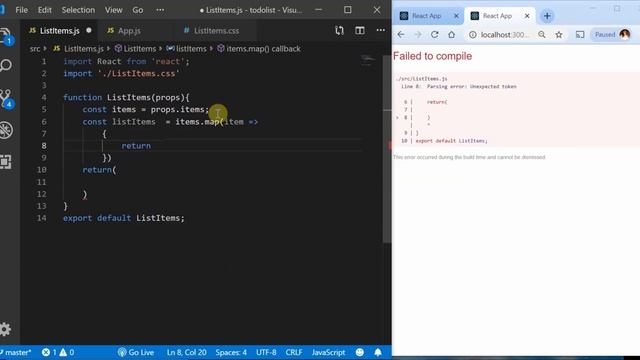640x360 pixels.
Task: Change file encoding via UTF-8
Action: pos(266,352)
